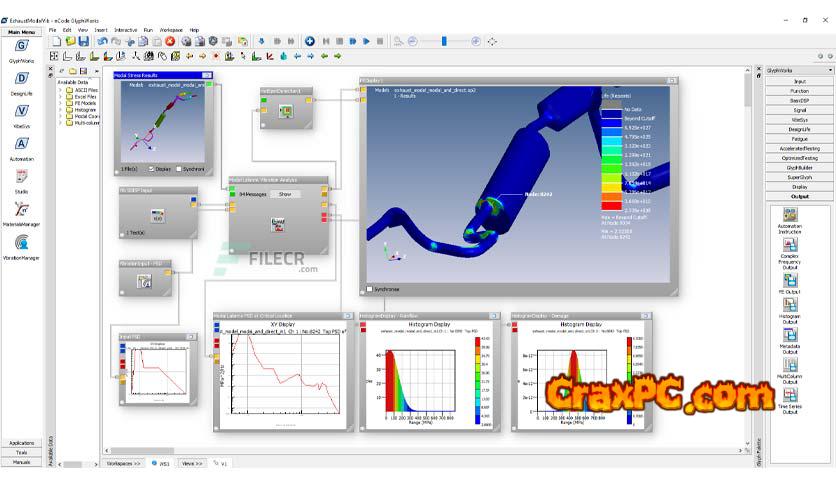Select the Histogram Output glyph icon
The width and height of the screenshot is (836, 484).
(791, 305)
